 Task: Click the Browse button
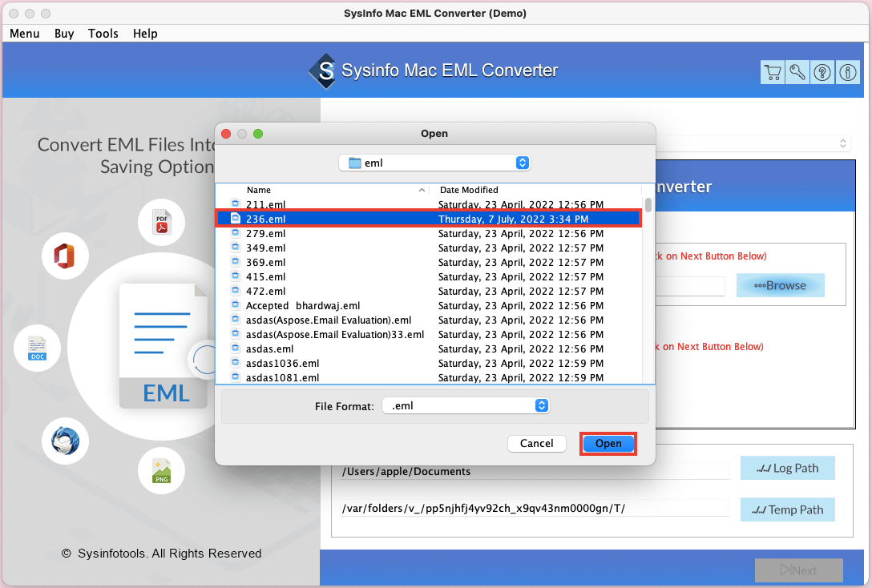781,286
